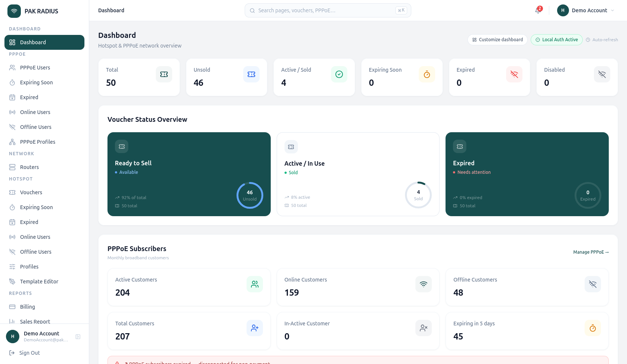627x364 pixels.
Task: Click the Local Auth Active badge
Action: [x=557, y=40]
